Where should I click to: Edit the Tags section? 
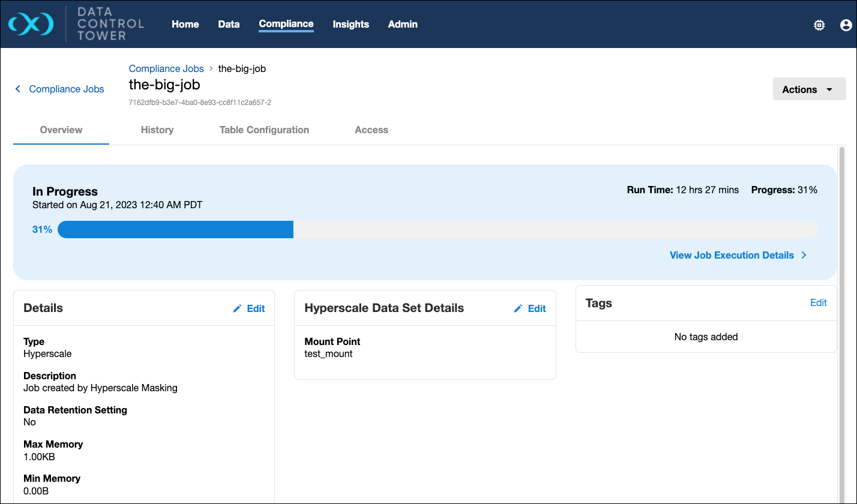[x=818, y=303]
